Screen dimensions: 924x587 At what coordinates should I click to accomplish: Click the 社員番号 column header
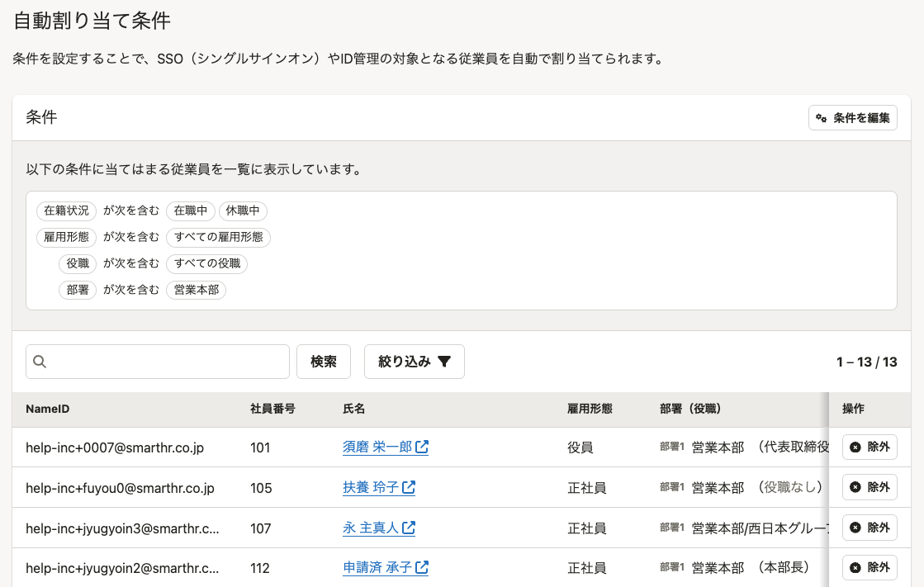click(x=272, y=409)
